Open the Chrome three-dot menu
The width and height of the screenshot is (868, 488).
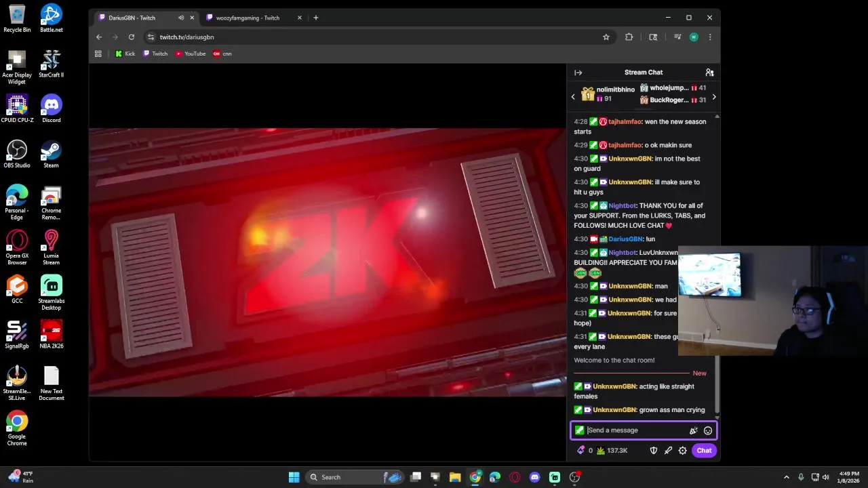click(x=710, y=37)
